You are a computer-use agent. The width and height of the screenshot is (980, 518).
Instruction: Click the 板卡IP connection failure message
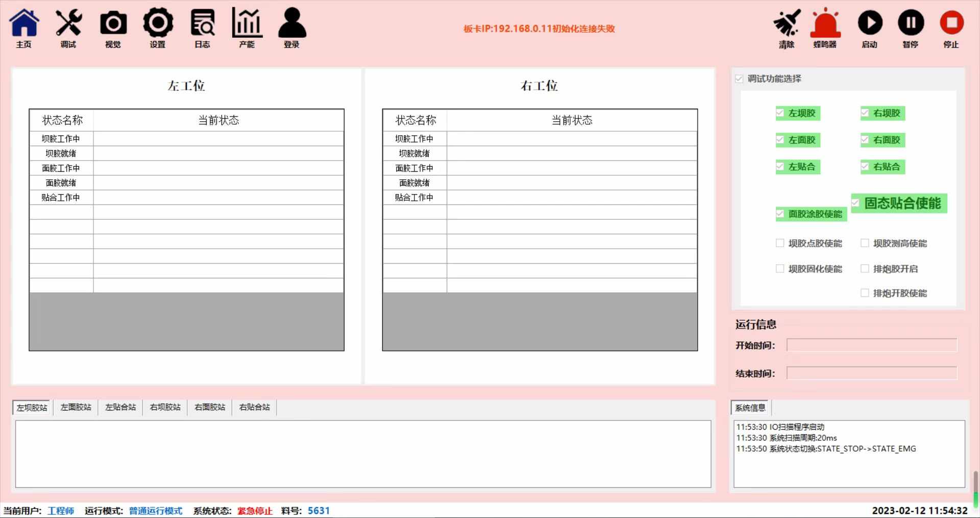coord(539,29)
